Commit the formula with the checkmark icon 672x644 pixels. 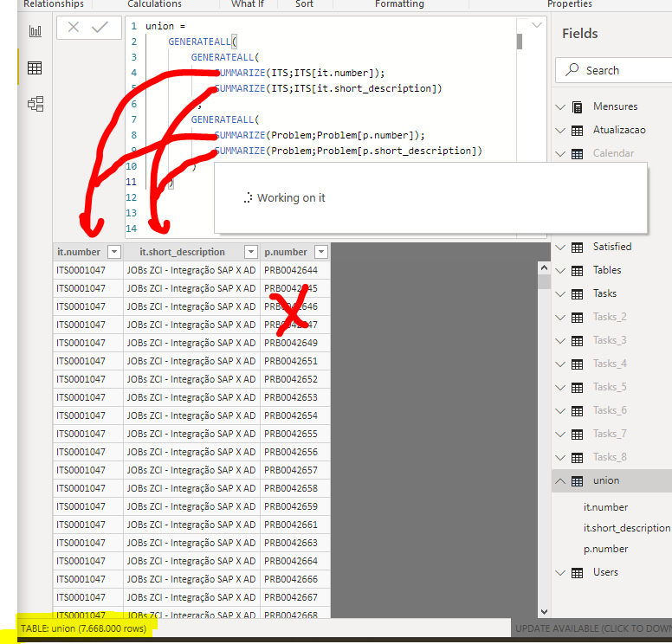click(100, 28)
